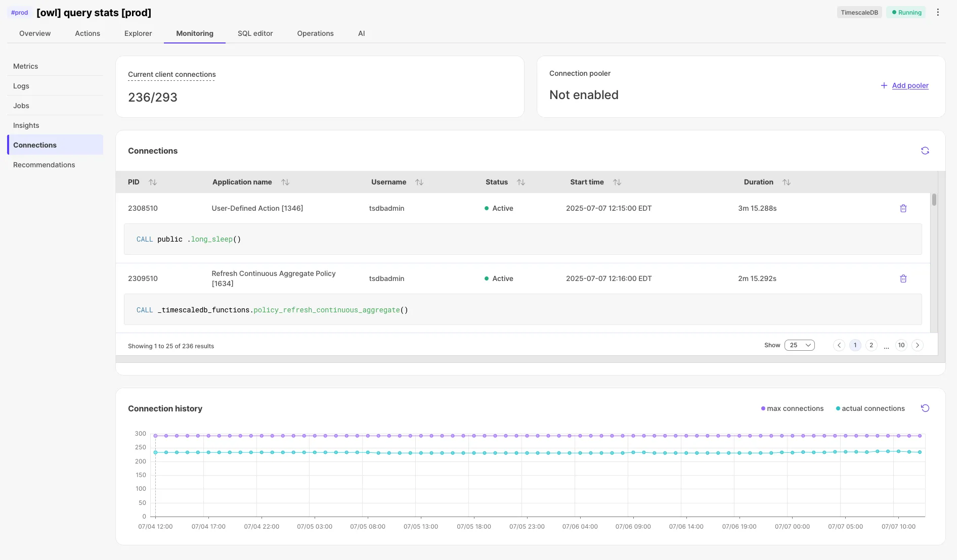Sort by Application name column
Image resolution: width=957 pixels, height=560 pixels.
[285, 182]
